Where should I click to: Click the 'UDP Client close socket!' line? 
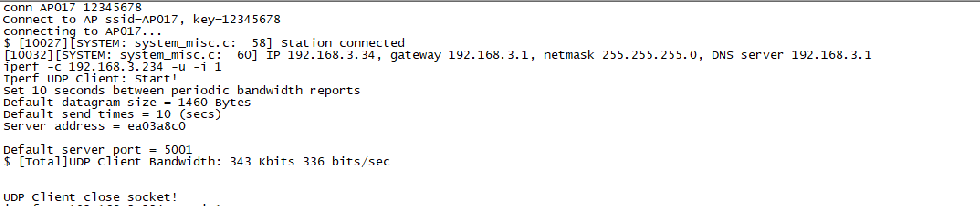(90, 197)
